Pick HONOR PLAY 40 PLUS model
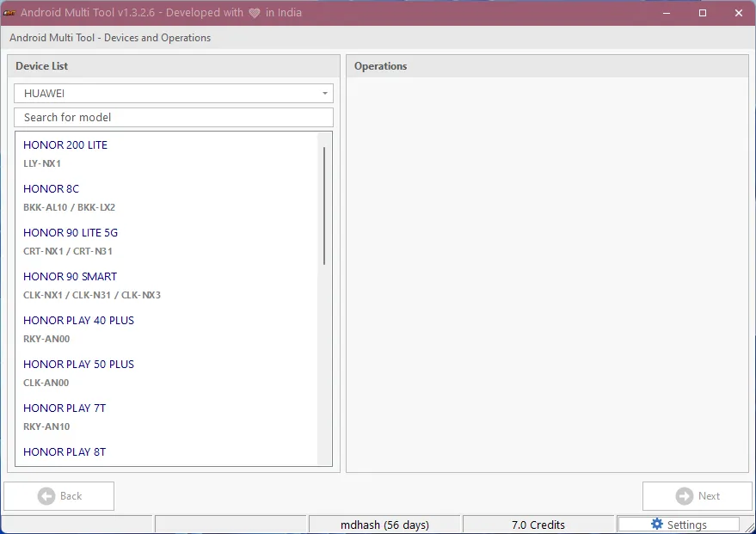This screenshot has width=756, height=534. pos(78,321)
